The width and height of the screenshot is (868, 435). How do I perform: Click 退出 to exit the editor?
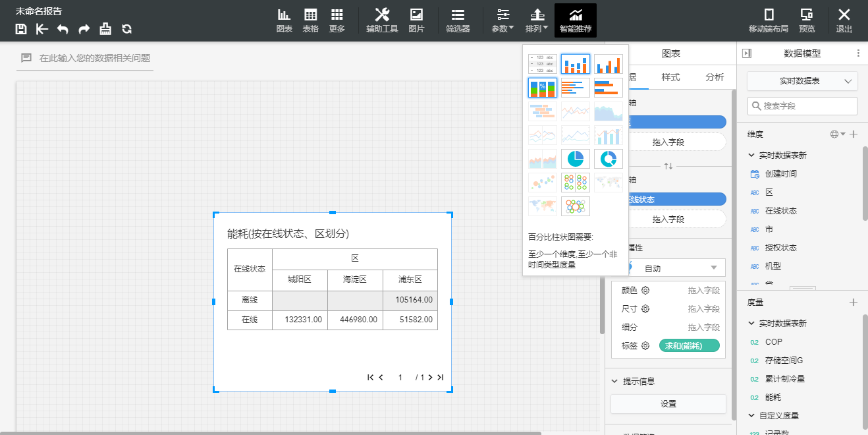click(844, 21)
